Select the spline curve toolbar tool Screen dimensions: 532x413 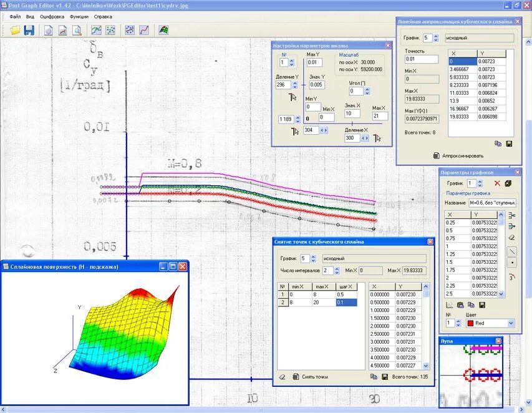[144, 30]
